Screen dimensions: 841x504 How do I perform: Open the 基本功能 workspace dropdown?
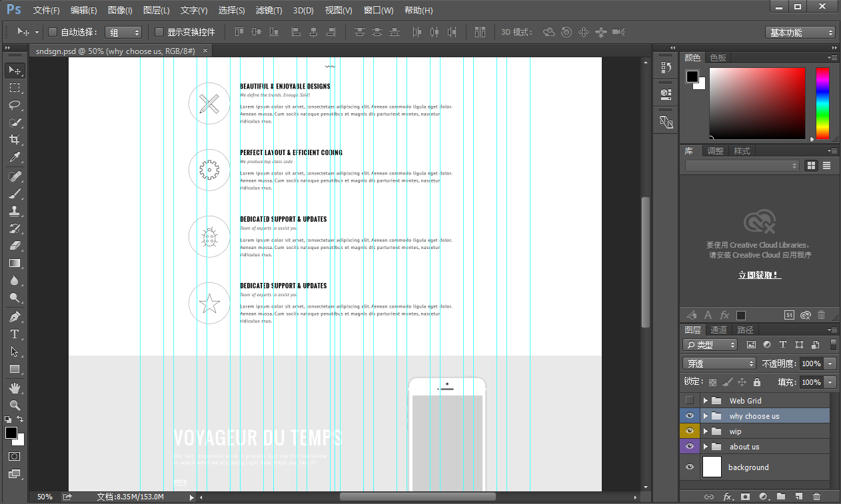800,33
